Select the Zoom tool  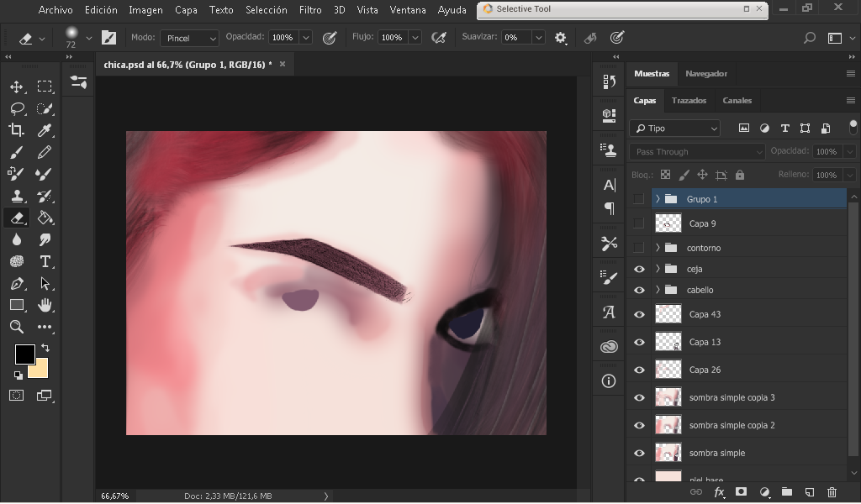point(16,327)
